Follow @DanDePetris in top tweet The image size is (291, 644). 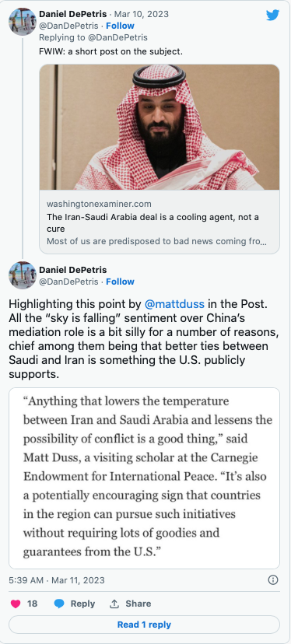click(x=120, y=26)
